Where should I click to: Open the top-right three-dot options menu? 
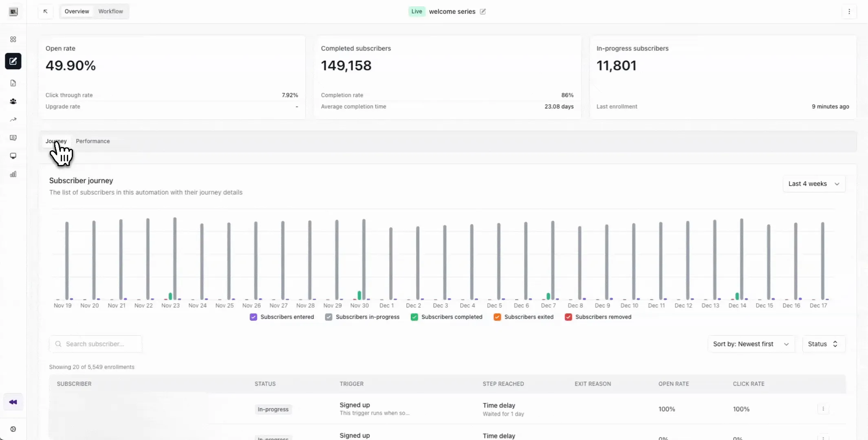849,11
